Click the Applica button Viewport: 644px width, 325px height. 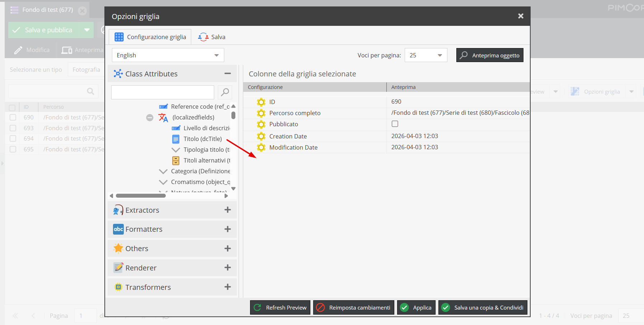tap(416, 307)
